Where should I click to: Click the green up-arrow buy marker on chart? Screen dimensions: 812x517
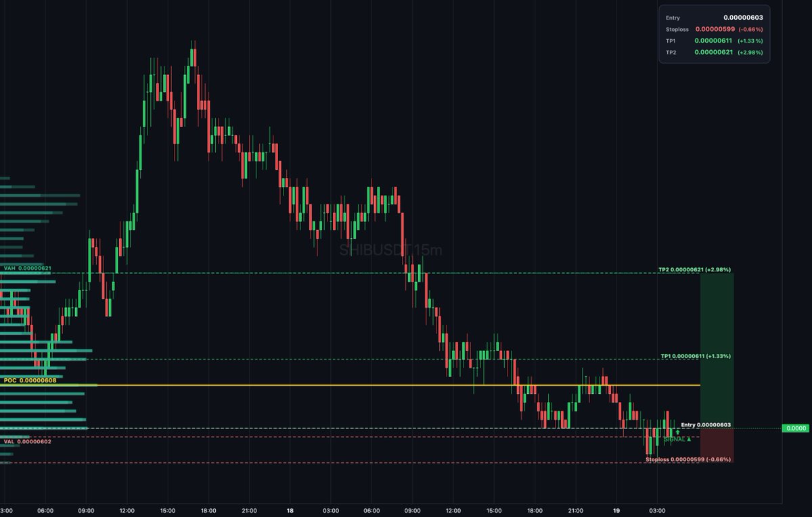coord(677,432)
